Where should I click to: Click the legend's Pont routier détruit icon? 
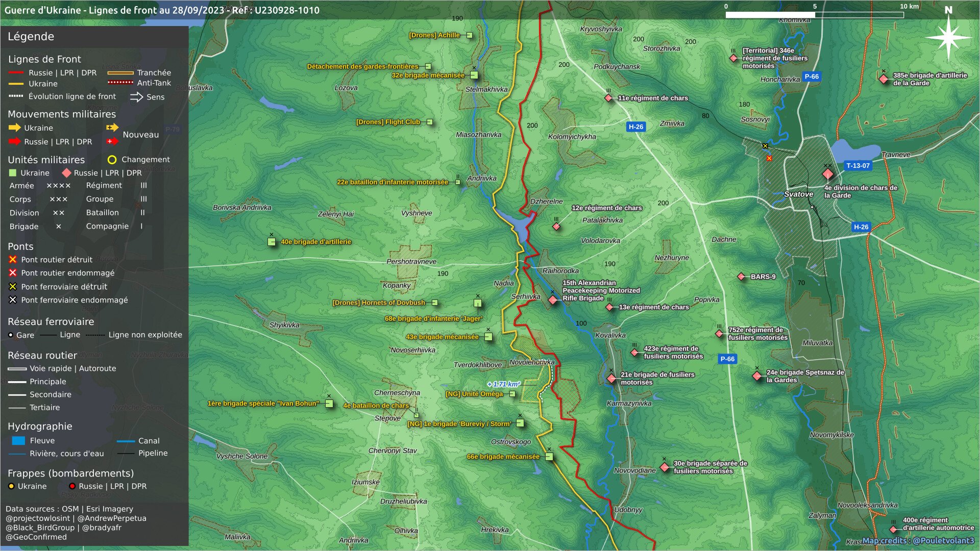click(x=13, y=260)
